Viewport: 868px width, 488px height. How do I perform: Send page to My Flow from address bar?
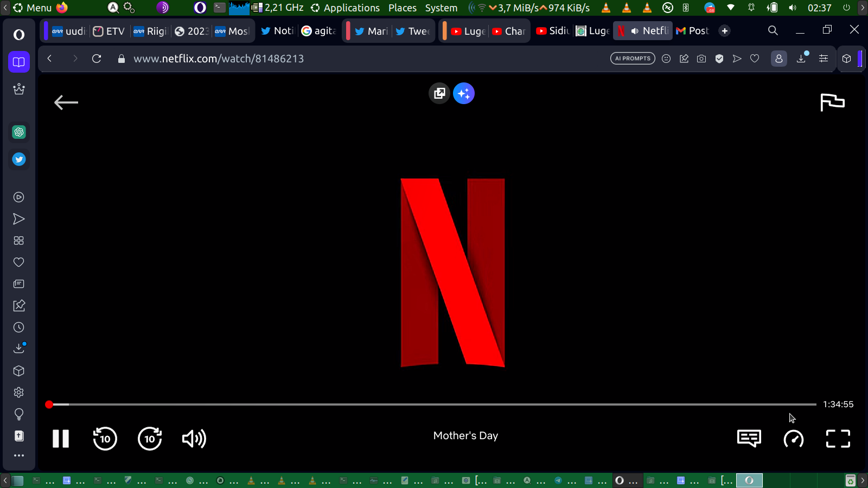point(737,59)
